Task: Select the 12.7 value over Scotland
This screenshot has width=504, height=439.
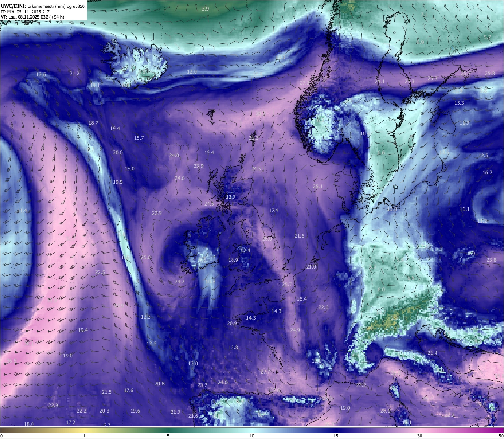Action: pos(231,197)
